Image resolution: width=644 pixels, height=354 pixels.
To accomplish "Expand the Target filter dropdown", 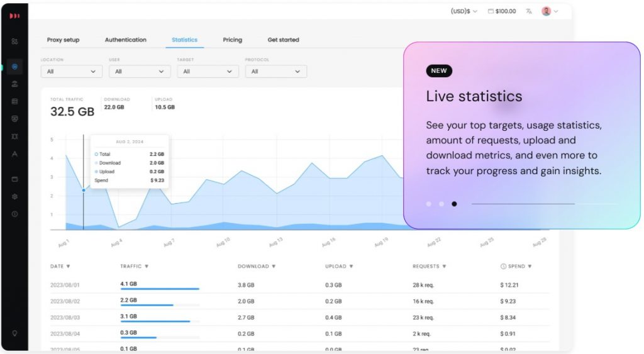I will pyautogui.click(x=208, y=72).
